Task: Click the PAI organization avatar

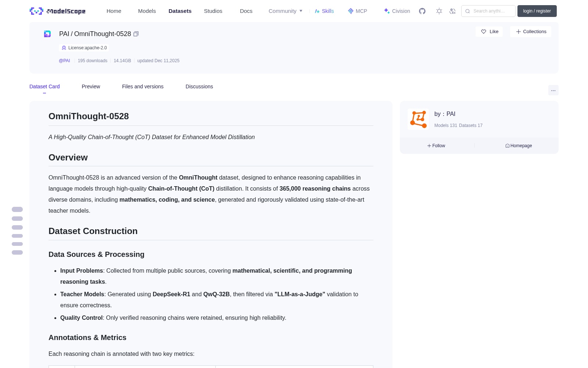Action: pyautogui.click(x=418, y=119)
